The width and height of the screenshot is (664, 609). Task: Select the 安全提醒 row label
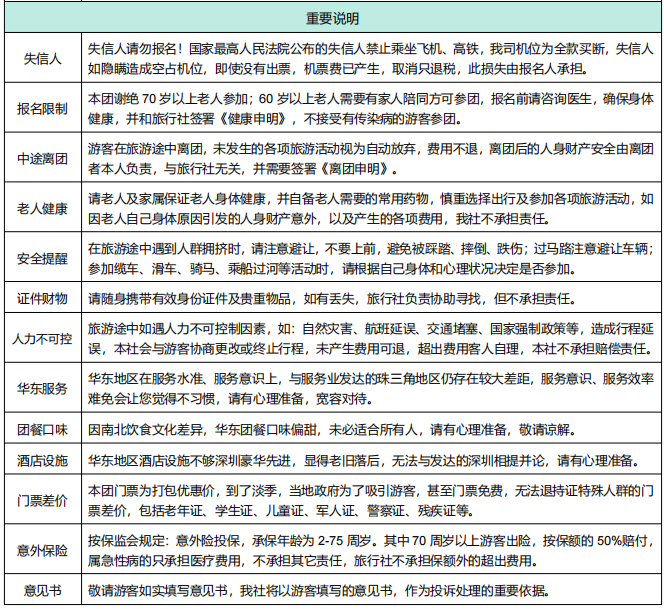click(42, 258)
